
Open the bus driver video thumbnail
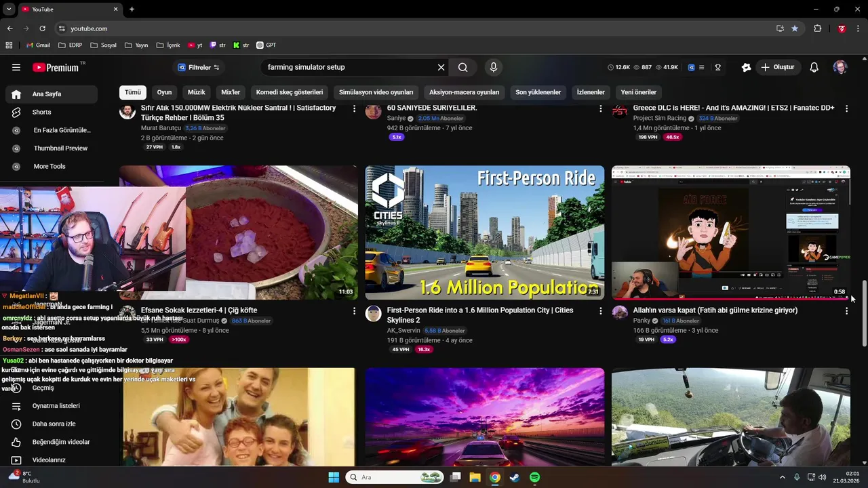coord(731,417)
